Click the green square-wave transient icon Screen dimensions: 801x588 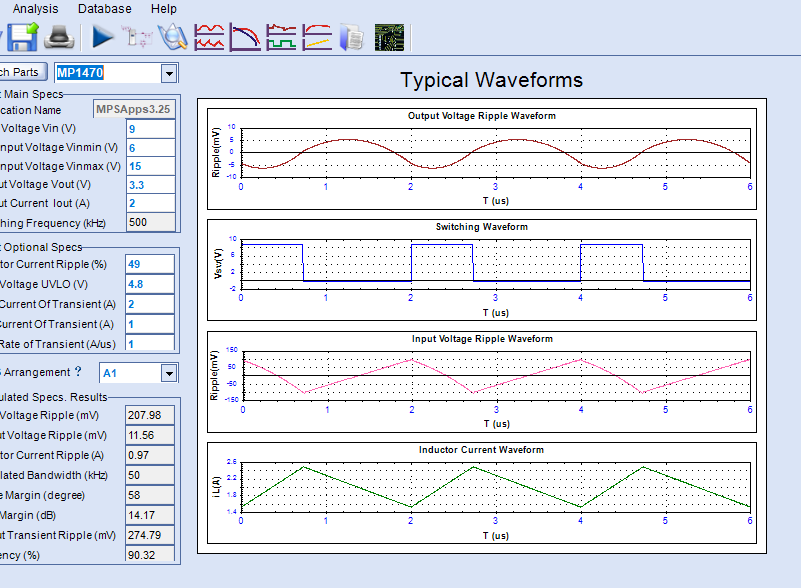pyautogui.click(x=281, y=38)
